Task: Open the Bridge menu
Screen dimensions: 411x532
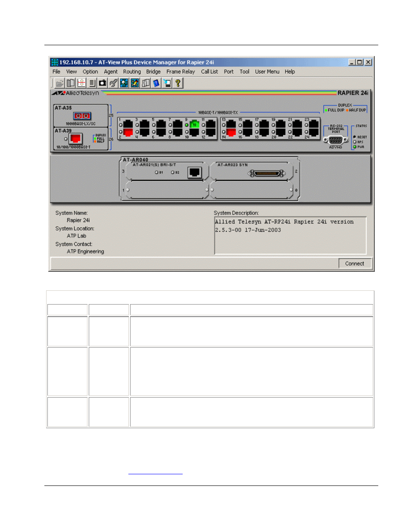Action: (153, 72)
